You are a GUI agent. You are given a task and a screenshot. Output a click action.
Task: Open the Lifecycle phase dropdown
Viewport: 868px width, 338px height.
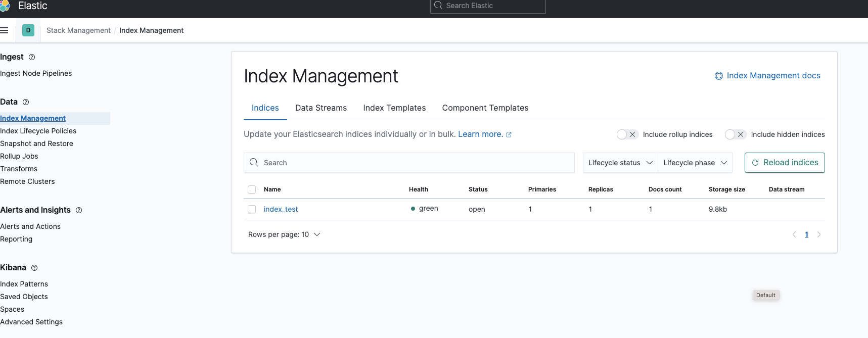(695, 163)
